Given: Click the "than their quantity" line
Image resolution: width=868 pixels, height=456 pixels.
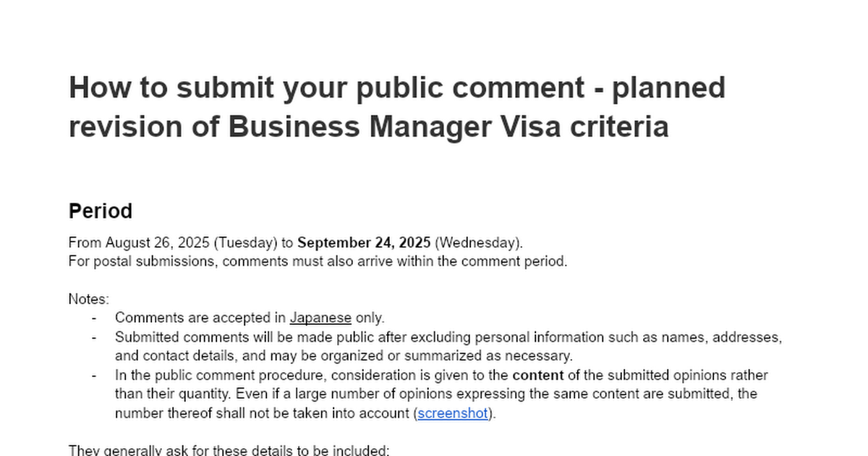Looking at the screenshot, I should pyautogui.click(x=435, y=394).
